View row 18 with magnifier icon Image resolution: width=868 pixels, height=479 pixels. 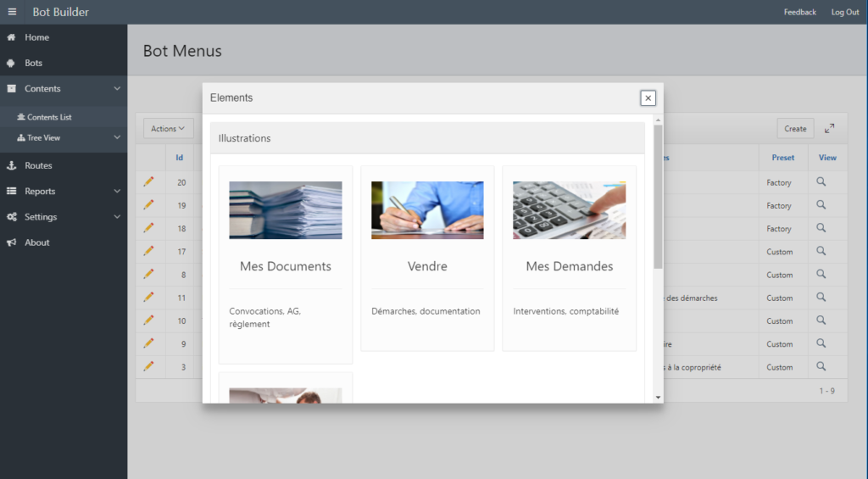click(x=821, y=227)
